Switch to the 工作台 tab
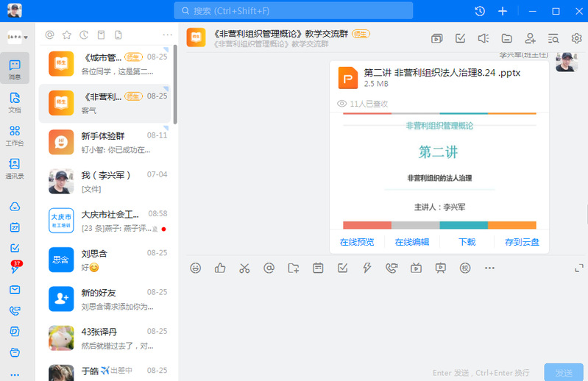This screenshot has width=588, height=381. click(15, 135)
